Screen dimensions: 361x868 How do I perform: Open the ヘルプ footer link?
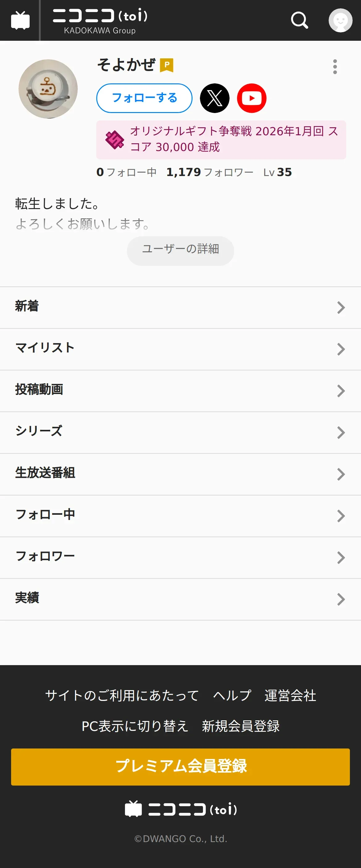[232, 695]
